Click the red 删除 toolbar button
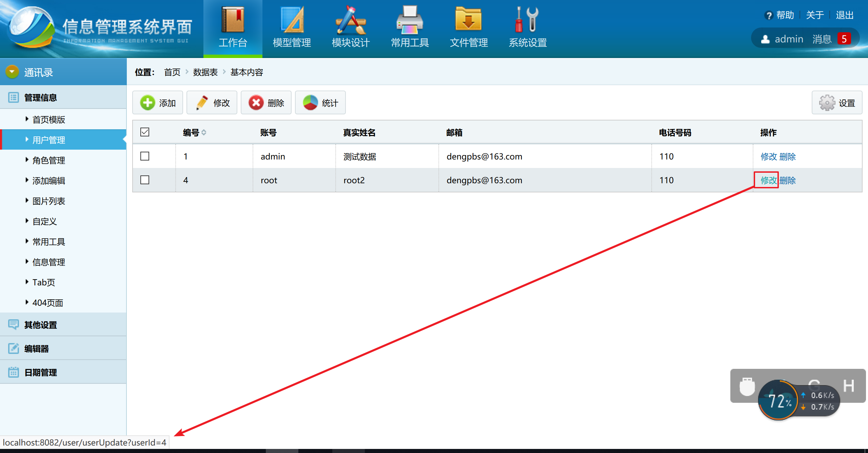Viewport: 868px width, 453px height. coord(266,103)
